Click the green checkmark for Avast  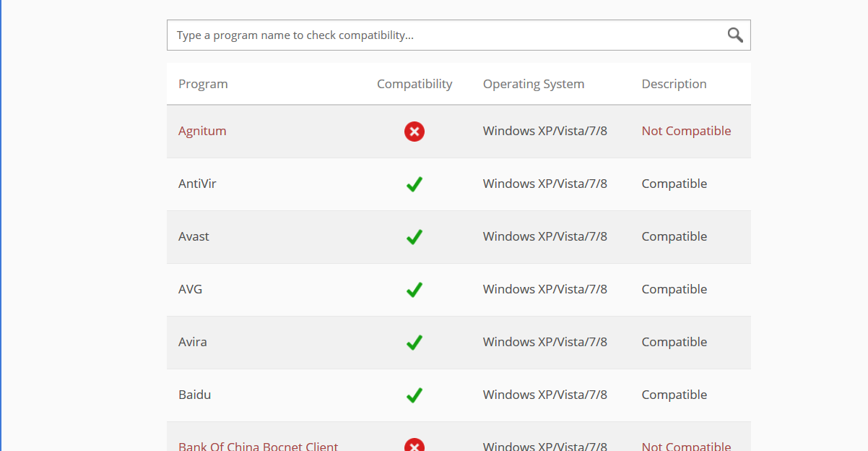[x=415, y=237]
